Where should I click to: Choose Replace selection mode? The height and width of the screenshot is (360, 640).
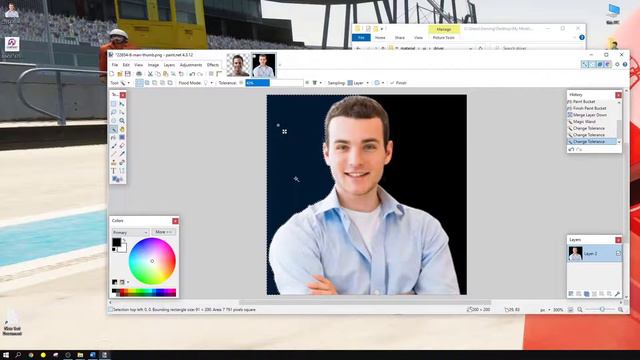[x=139, y=83]
